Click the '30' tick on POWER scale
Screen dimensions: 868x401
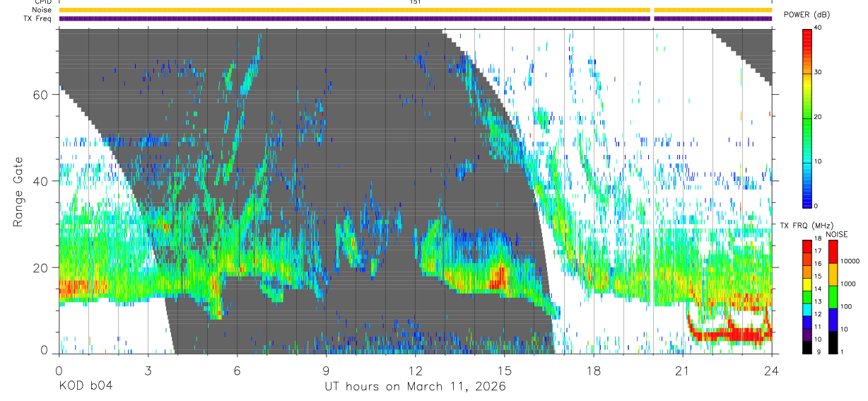819,72
